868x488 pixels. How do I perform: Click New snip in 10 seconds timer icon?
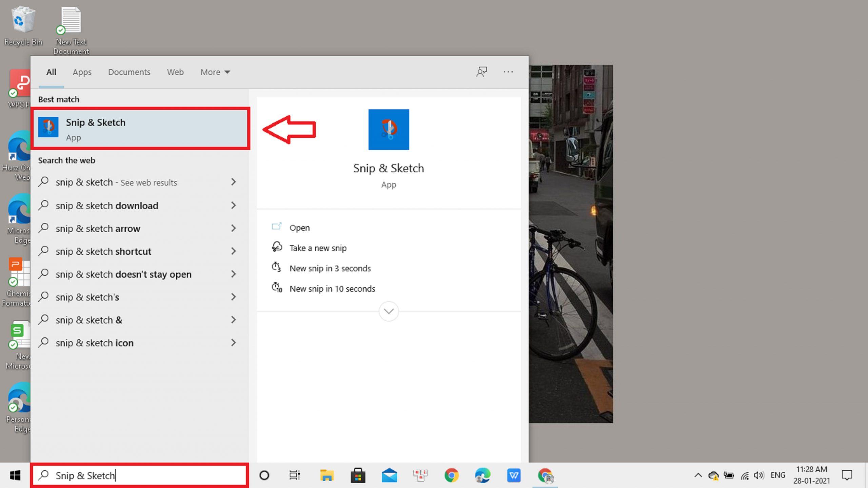[277, 288]
